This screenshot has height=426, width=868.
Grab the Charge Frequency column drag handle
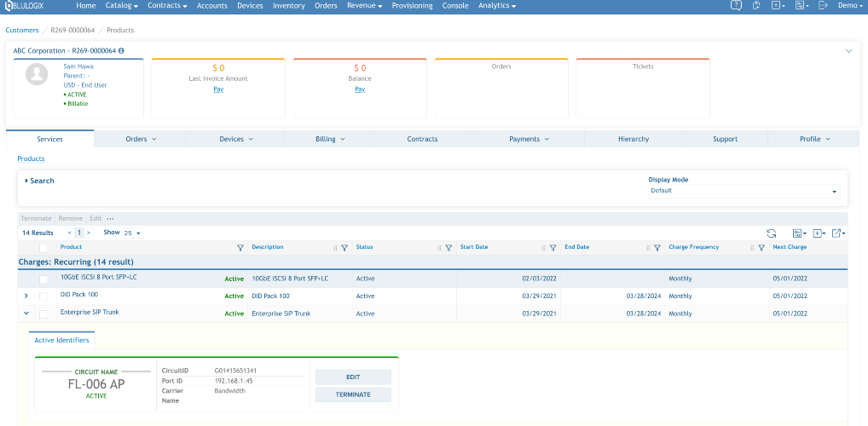752,248
